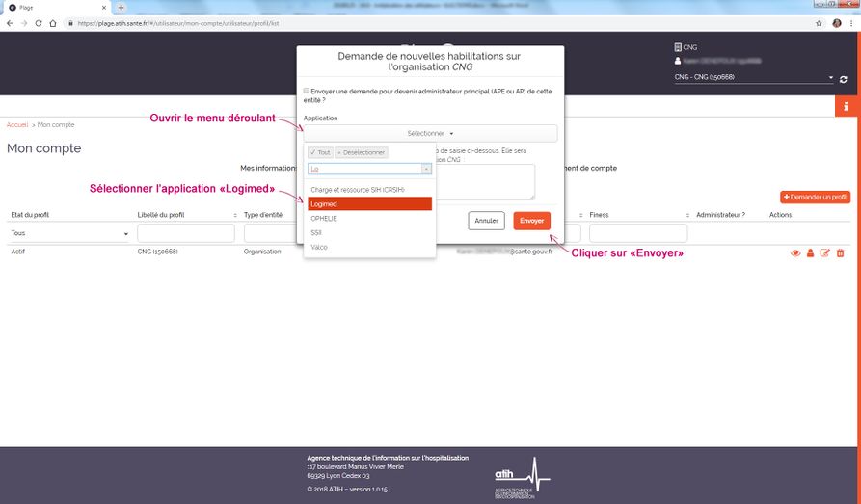Edit the CNG profile with the pencil icon
This screenshot has width=861, height=504.
824,253
